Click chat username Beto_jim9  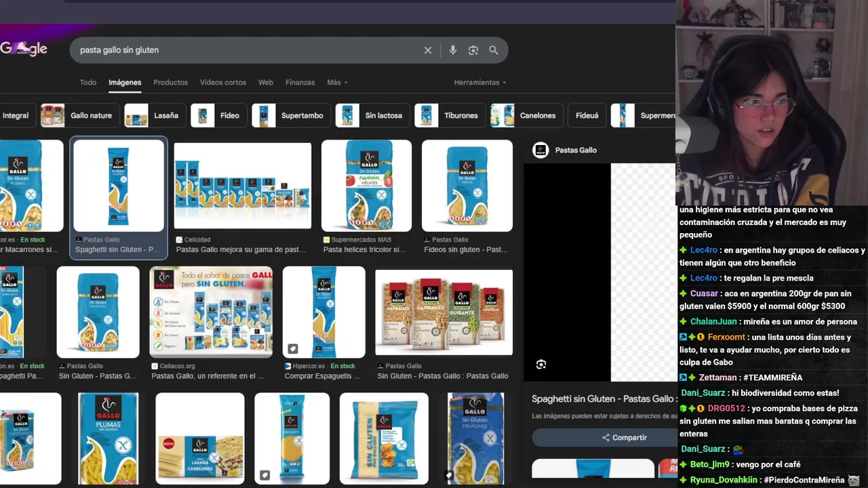710,464
